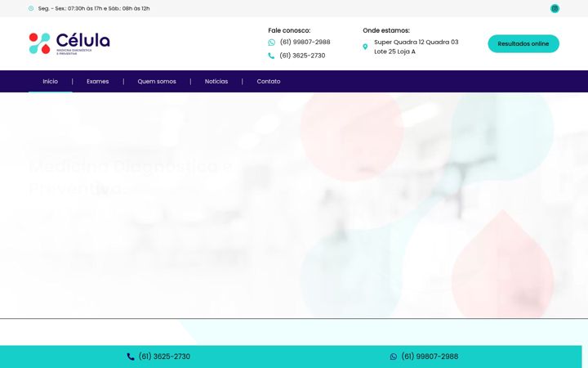The height and width of the screenshot is (368, 588).
Task: Click the phone icon in the teal bottom bar
Action: click(x=131, y=357)
